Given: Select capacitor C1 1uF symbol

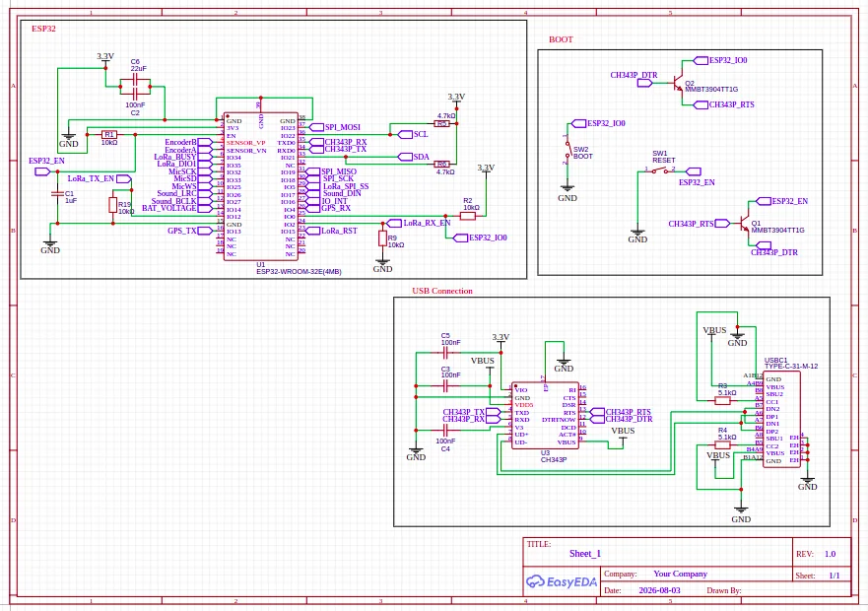Looking at the screenshot, I should [x=57, y=194].
